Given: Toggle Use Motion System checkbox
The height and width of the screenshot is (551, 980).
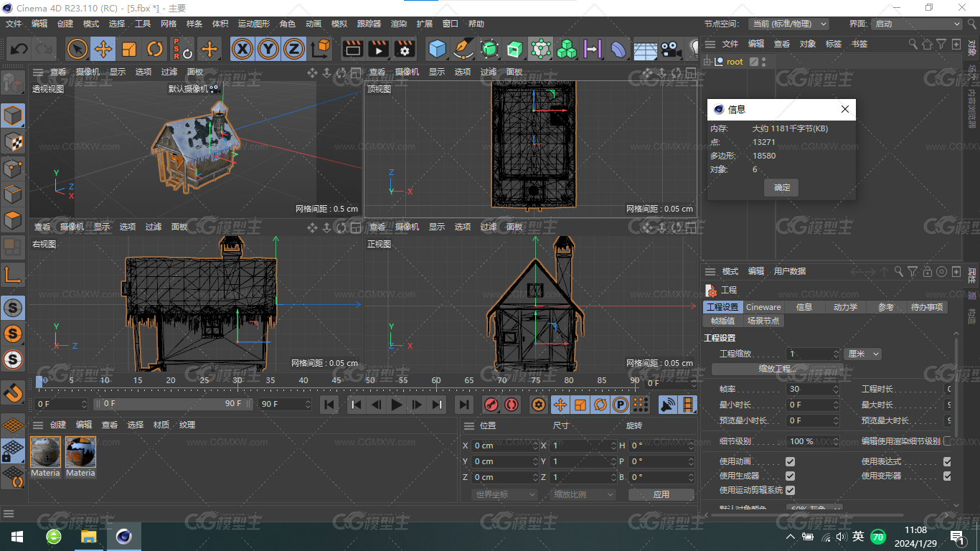Looking at the screenshot, I should (790, 490).
